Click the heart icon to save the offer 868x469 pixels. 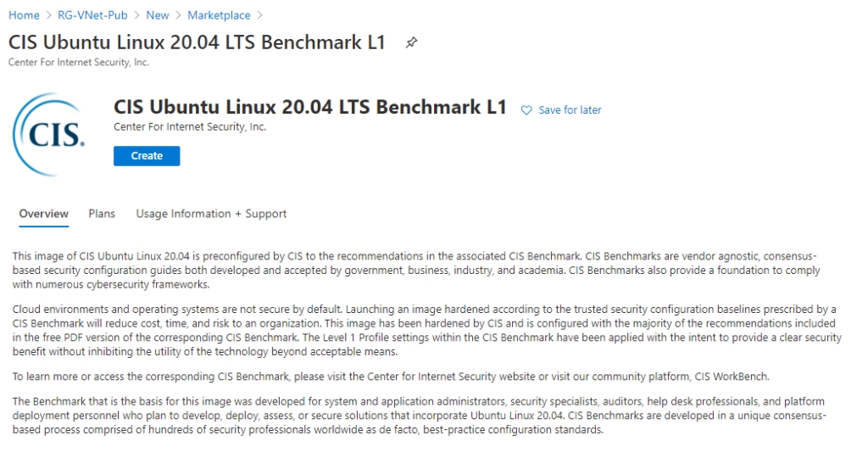coord(526,110)
